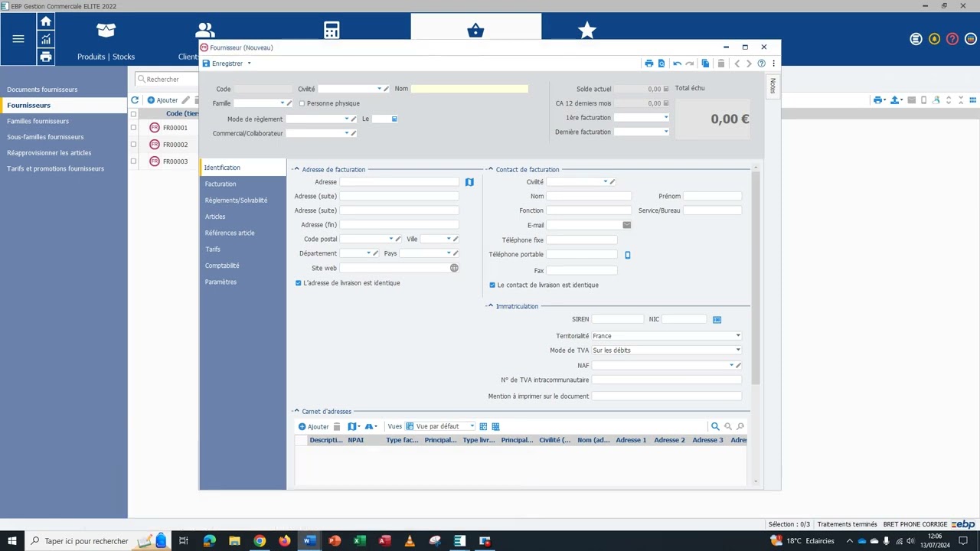Undo the last change in supplier form
The image size is (980, 551).
[677, 64]
